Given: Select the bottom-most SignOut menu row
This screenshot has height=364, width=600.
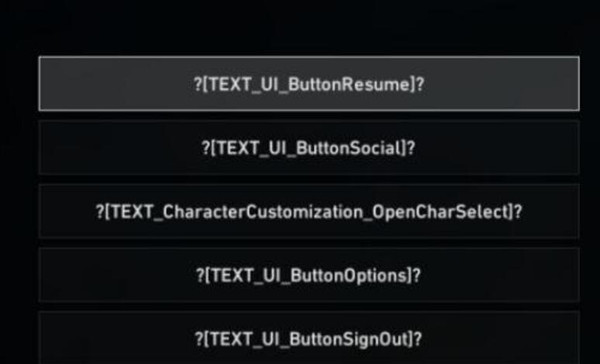Looking at the screenshot, I should coord(309,338).
